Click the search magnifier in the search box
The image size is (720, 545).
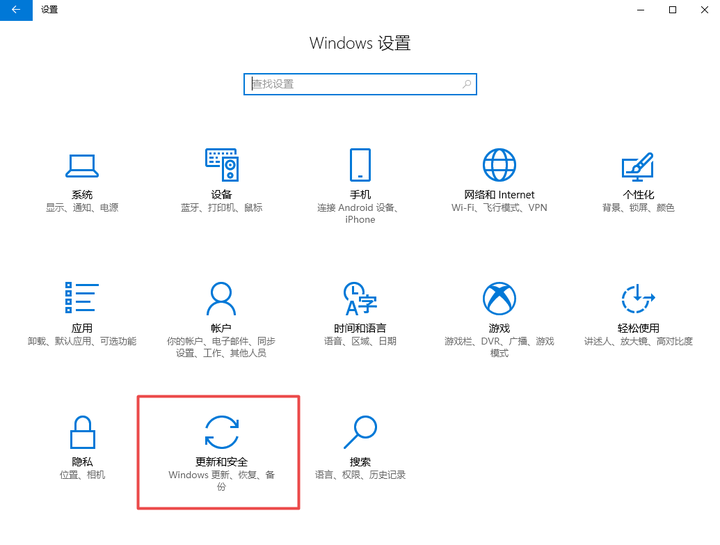(x=467, y=84)
